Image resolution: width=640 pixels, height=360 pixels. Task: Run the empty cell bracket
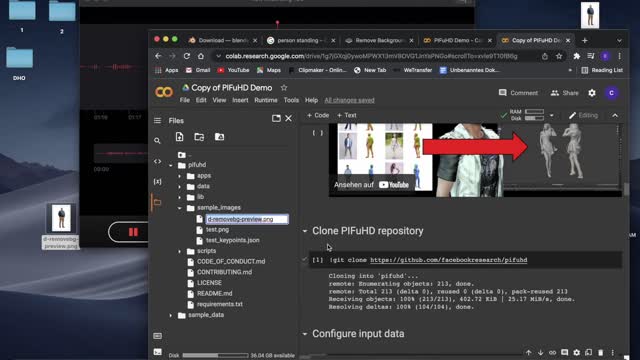[x=318, y=133]
